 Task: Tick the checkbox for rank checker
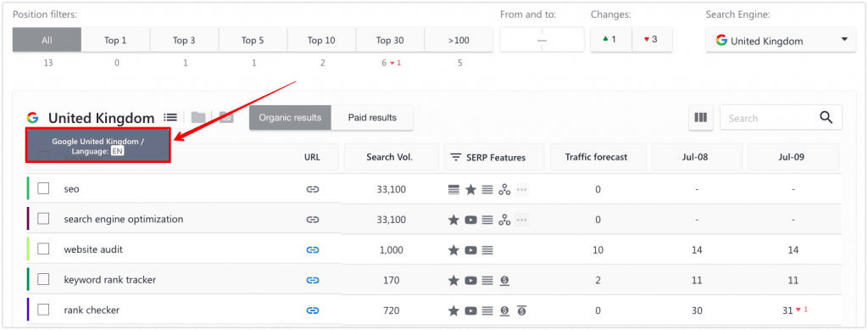click(43, 310)
